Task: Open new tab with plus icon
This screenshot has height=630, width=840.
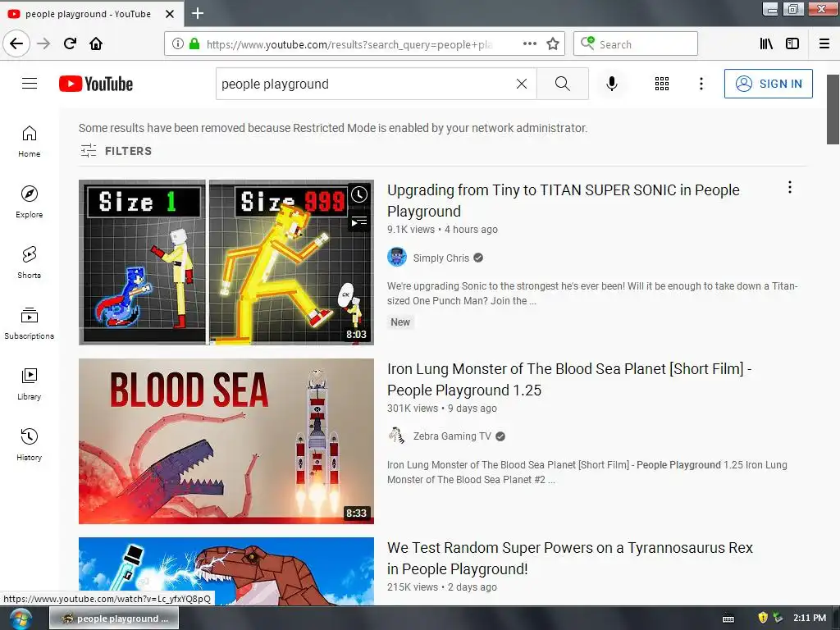Action: (x=198, y=13)
